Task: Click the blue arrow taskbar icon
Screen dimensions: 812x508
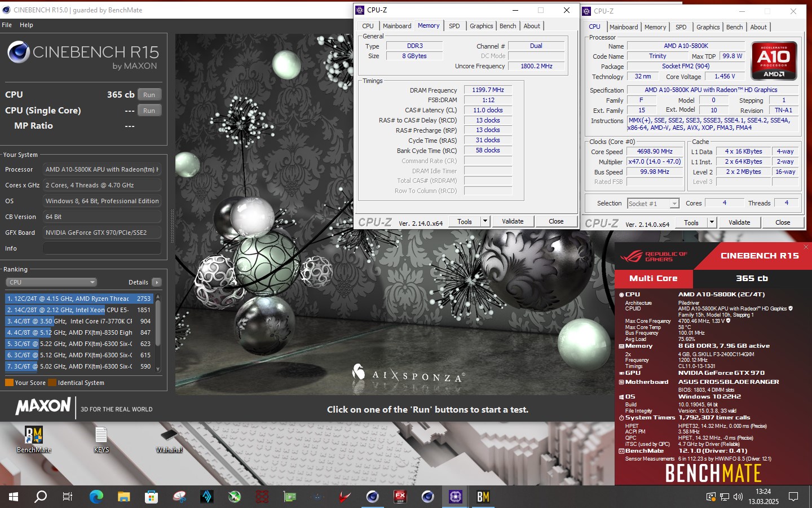Action: coord(207,497)
